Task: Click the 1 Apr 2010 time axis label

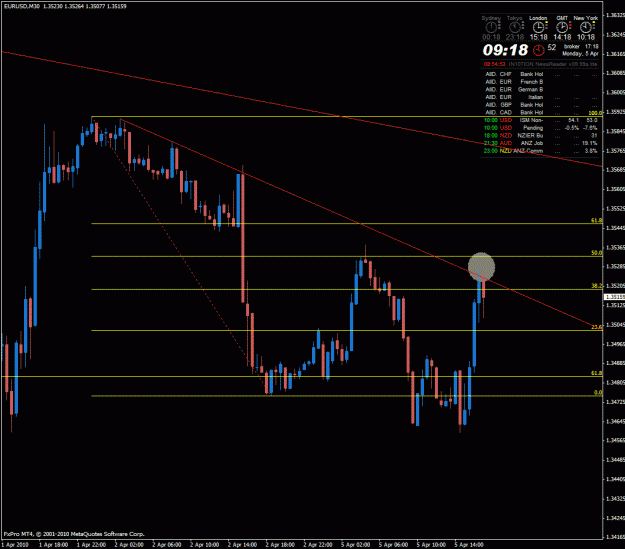Action: [x=15, y=545]
